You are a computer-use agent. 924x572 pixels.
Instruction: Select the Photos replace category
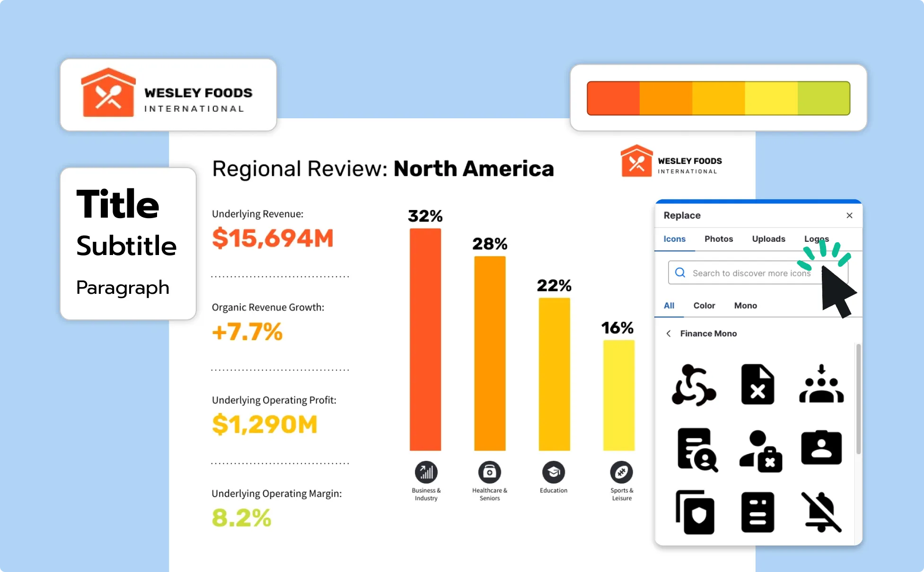[x=718, y=239]
